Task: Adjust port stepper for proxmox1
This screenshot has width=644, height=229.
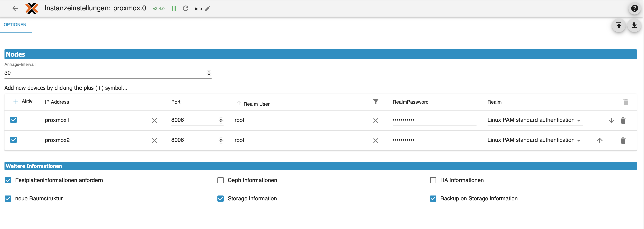Action: (x=221, y=120)
